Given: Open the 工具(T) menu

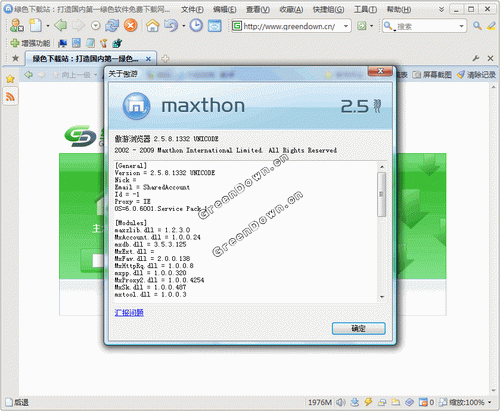Looking at the screenshot, I should tap(365, 9).
